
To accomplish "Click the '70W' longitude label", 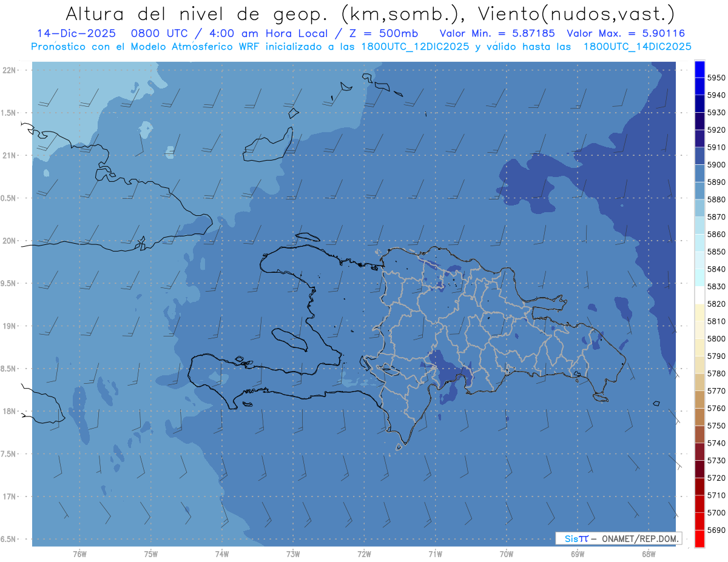I will click(506, 554).
